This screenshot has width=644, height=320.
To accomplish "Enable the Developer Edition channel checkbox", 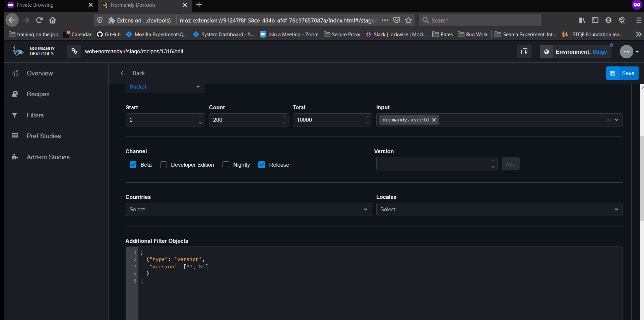I will [164, 165].
